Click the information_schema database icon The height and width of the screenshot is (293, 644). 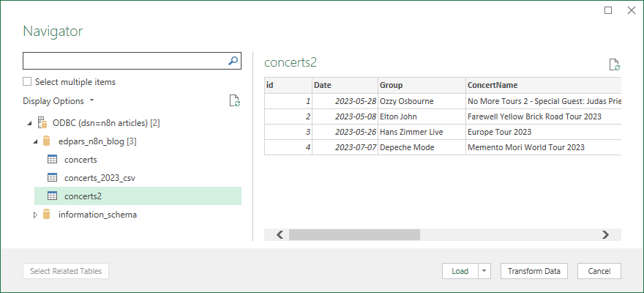47,215
